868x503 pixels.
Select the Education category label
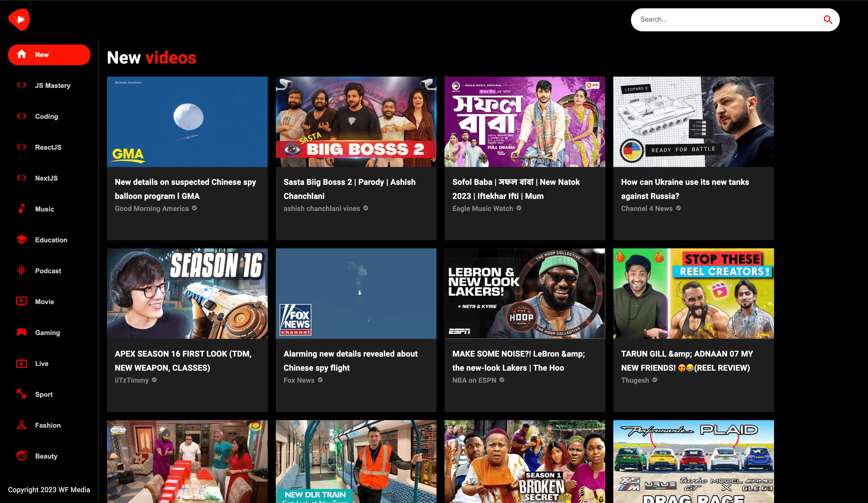click(51, 240)
